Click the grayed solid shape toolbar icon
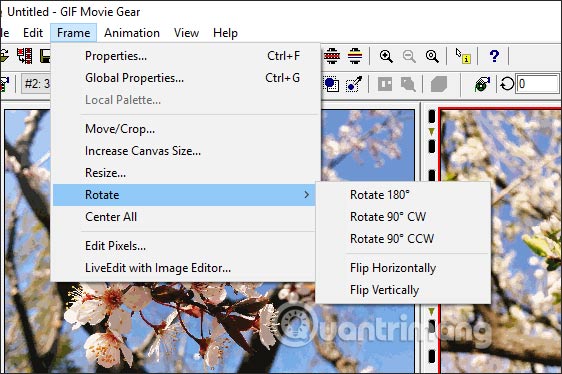562x374 pixels. (439, 84)
